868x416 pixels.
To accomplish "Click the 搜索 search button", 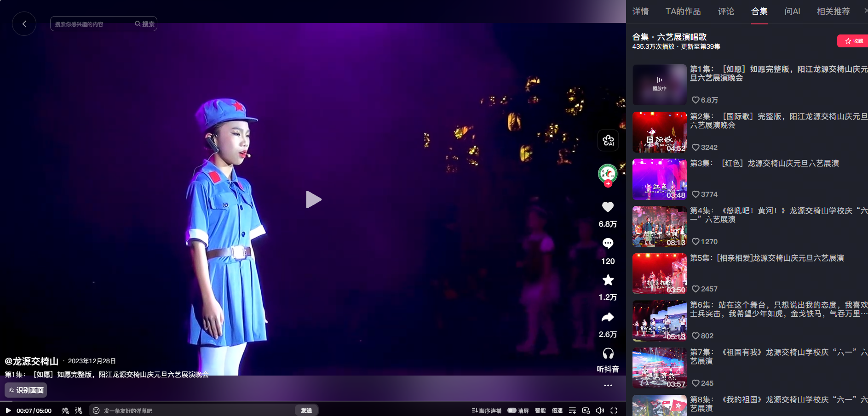I will (145, 24).
